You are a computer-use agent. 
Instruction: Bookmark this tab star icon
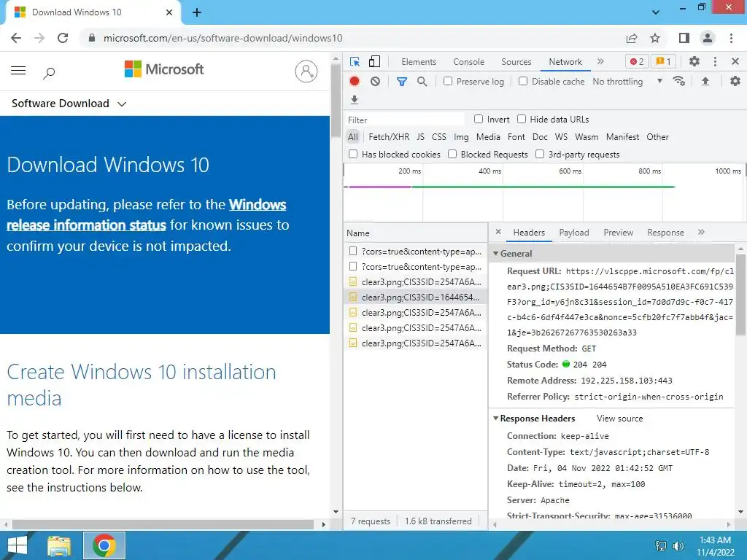click(x=655, y=38)
